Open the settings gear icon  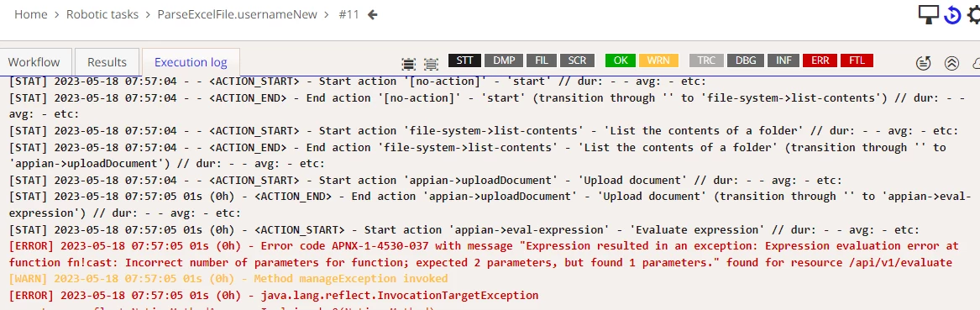tap(974, 15)
